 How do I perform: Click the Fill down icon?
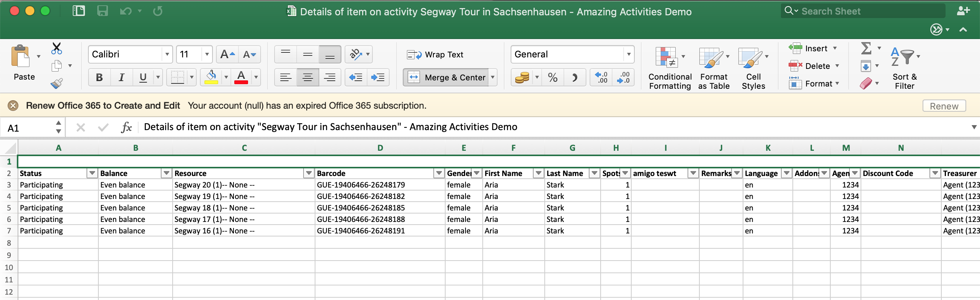[x=866, y=66]
